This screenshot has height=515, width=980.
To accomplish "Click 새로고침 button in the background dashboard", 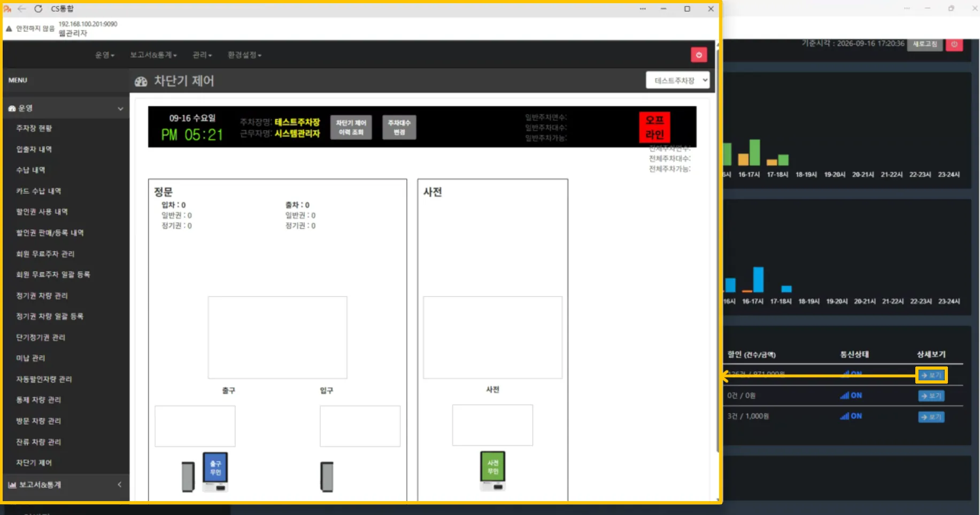I will 925,44.
